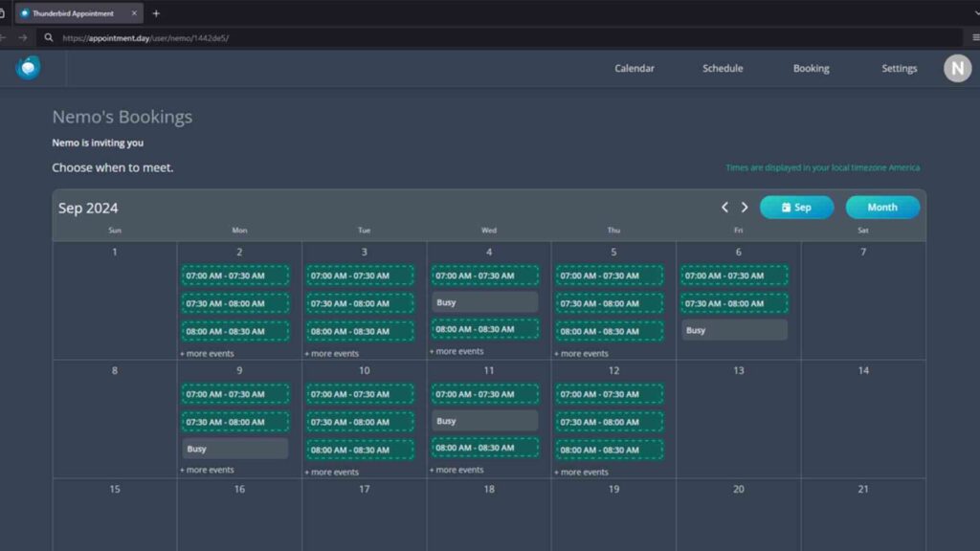This screenshot has width=980, height=551.
Task: Show more events on Thursday 12
Action: pyautogui.click(x=581, y=473)
